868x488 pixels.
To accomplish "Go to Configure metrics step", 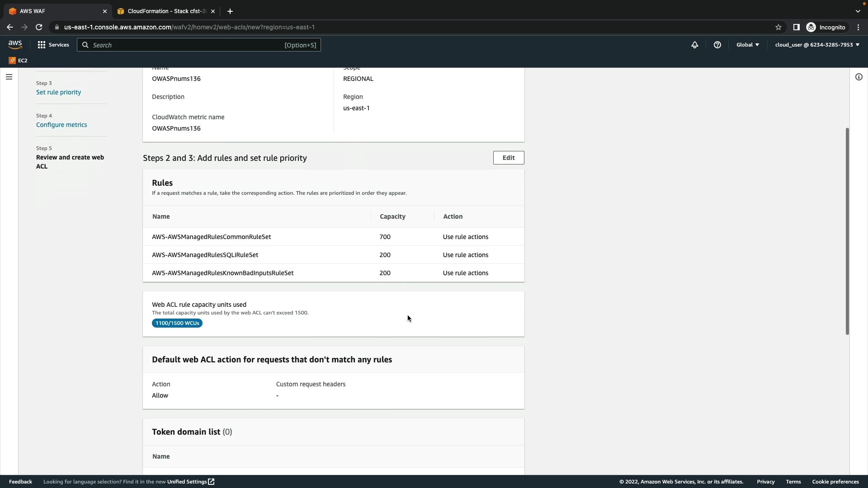I will click(x=61, y=125).
